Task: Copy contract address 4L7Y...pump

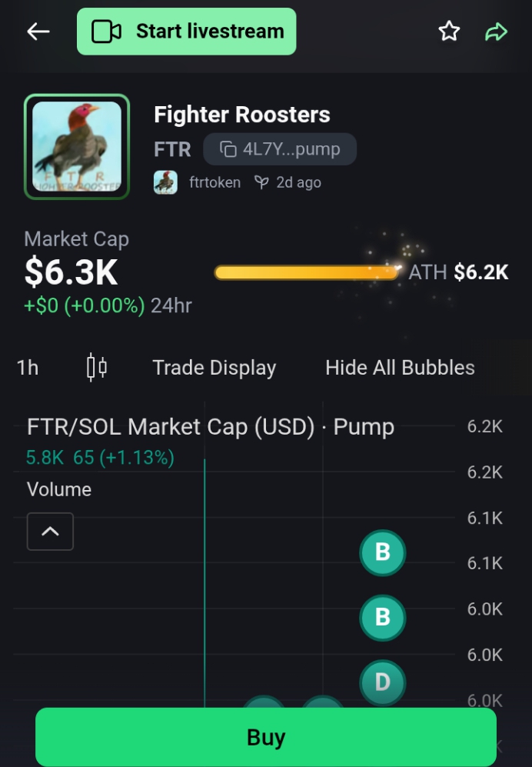Action: (280, 149)
